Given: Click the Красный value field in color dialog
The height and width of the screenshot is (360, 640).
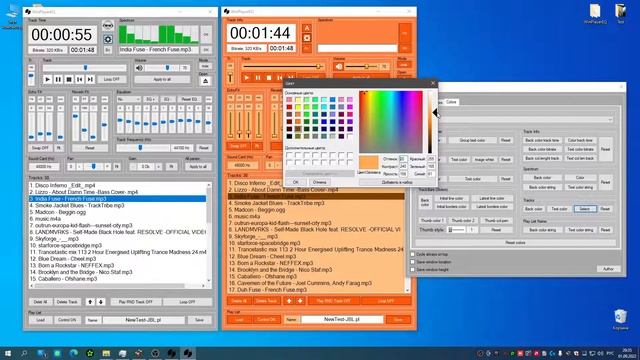Looking at the screenshot, I should (x=431, y=159).
